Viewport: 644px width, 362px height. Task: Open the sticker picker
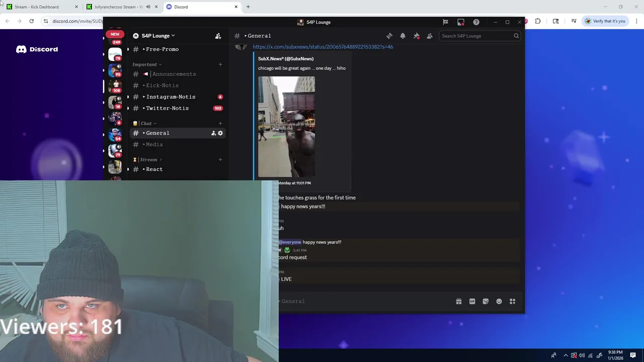pos(486,301)
